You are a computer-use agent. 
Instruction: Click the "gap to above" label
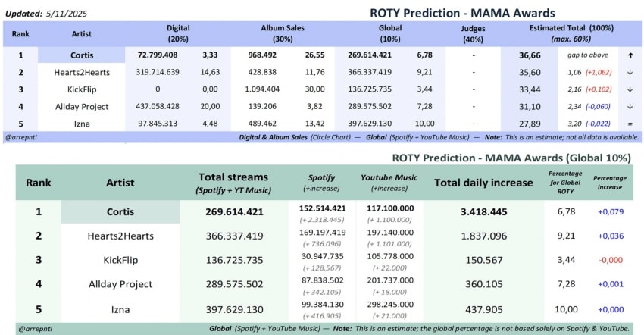coord(586,55)
